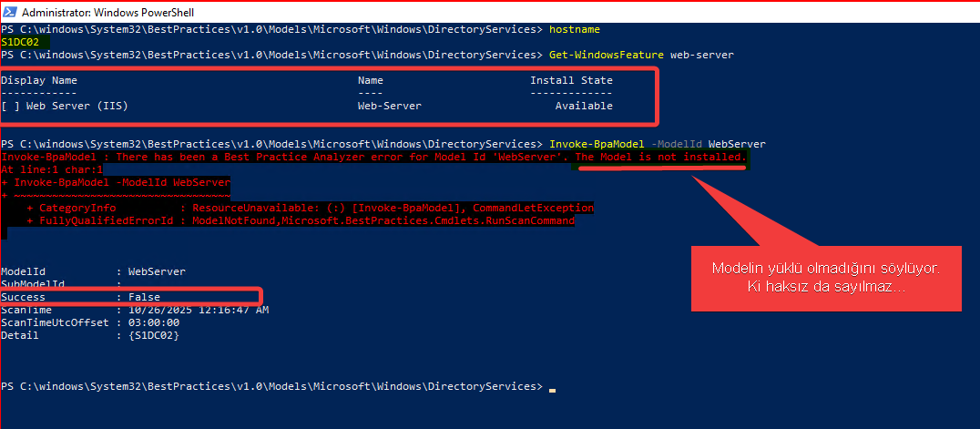
Task: Click the 'Available' install state value
Action: [x=584, y=106]
